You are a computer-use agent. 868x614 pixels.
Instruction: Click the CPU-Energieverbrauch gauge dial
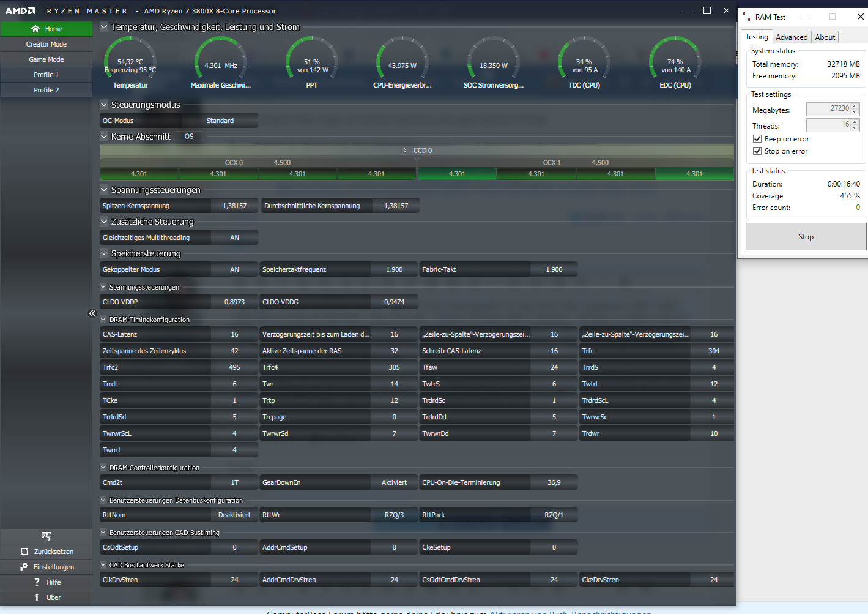[402, 58]
